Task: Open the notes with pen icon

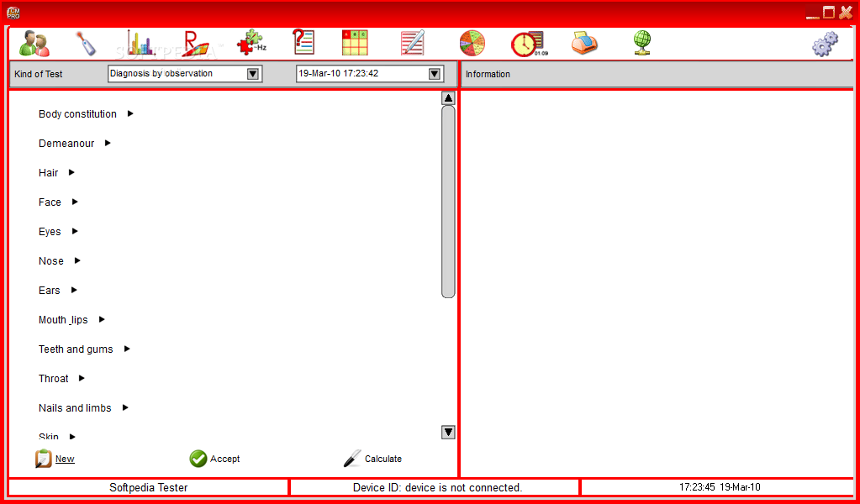Action: [x=413, y=43]
